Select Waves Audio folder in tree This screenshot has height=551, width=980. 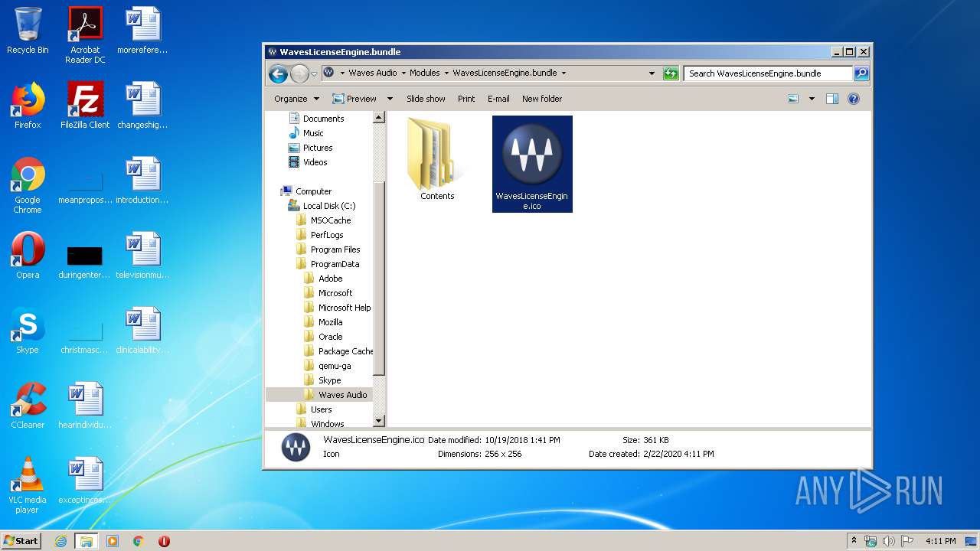pyautogui.click(x=342, y=395)
